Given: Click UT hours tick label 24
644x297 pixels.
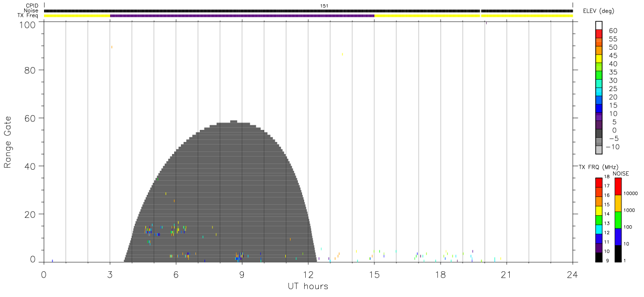Looking at the screenshot, I should click(x=573, y=273).
